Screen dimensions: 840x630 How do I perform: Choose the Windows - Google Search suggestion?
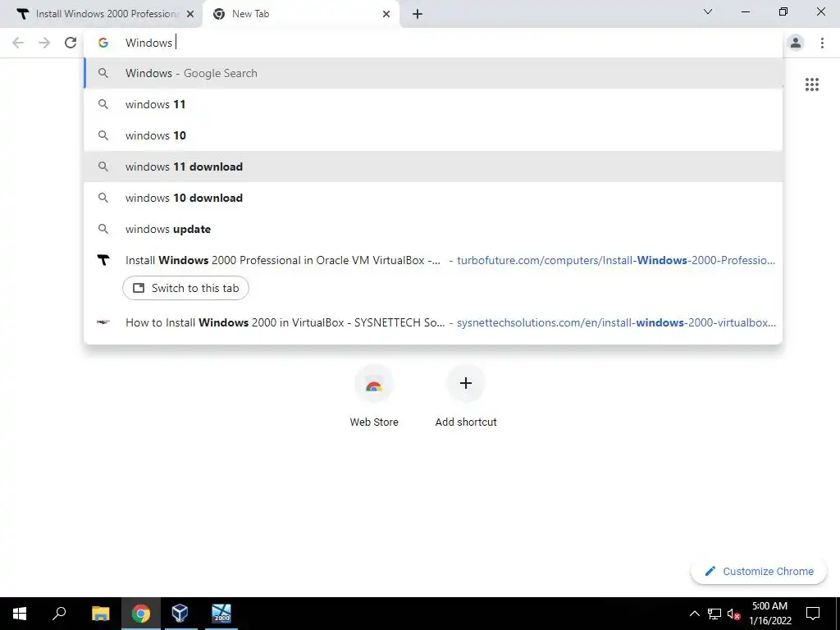[x=433, y=73]
